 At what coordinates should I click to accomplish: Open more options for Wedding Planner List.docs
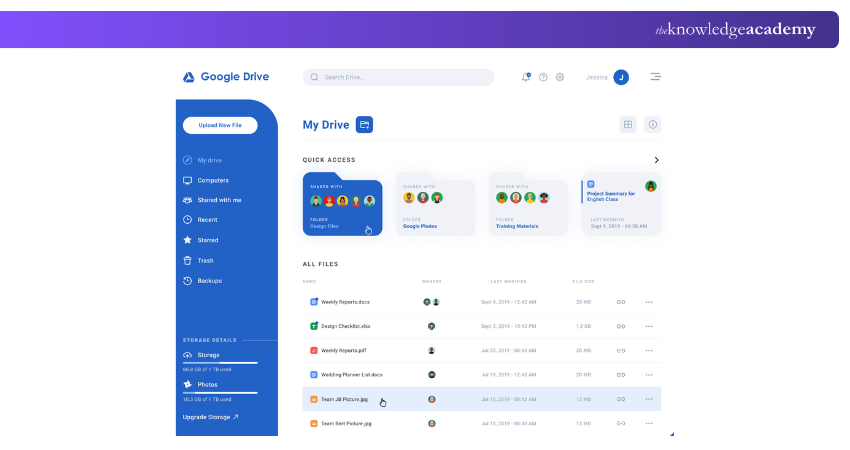649,375
